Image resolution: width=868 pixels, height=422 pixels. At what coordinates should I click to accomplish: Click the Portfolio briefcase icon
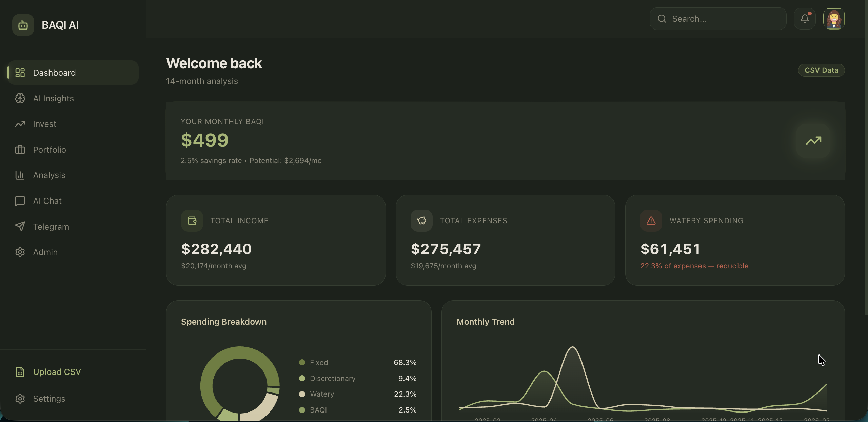pos(20,150)
